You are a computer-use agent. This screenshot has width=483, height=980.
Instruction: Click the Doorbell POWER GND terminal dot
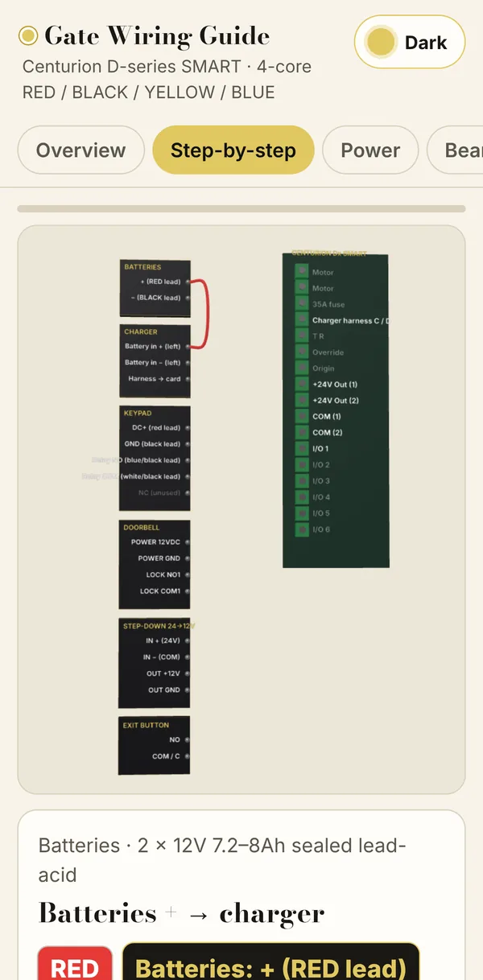[x=188, y=558]
